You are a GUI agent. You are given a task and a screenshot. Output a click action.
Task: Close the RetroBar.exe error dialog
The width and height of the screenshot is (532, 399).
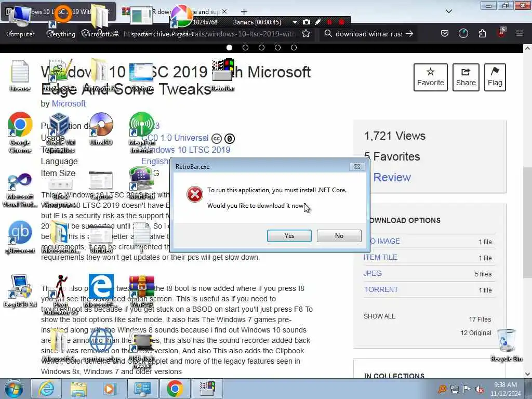357,167
